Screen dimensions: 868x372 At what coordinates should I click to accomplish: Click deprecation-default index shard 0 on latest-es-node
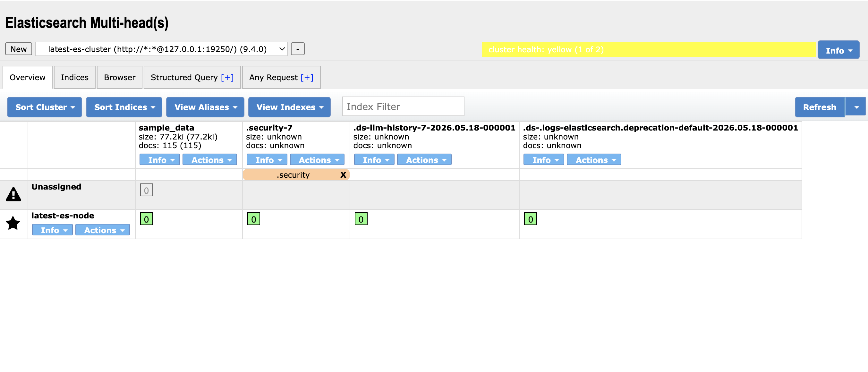(x=530, y=219)
